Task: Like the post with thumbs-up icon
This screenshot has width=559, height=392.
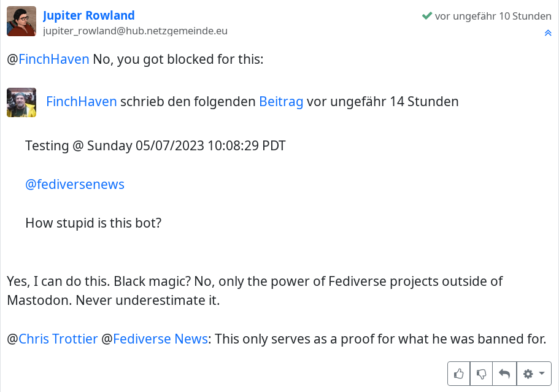Action: [x=459, y=374]
